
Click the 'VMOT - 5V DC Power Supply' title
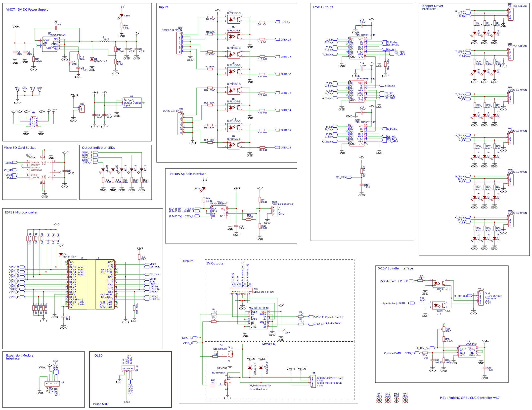(27, 9)
